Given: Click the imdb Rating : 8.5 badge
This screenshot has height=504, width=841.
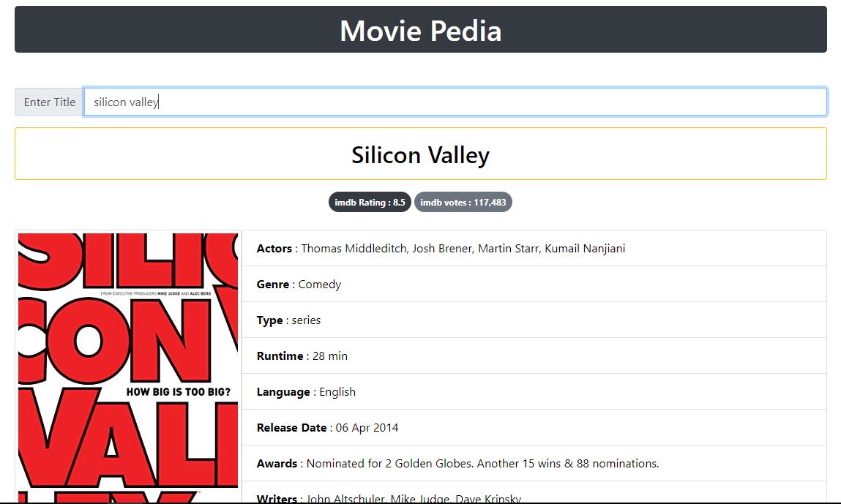Looking at the screenshot, I should click(x=370, y=202).
